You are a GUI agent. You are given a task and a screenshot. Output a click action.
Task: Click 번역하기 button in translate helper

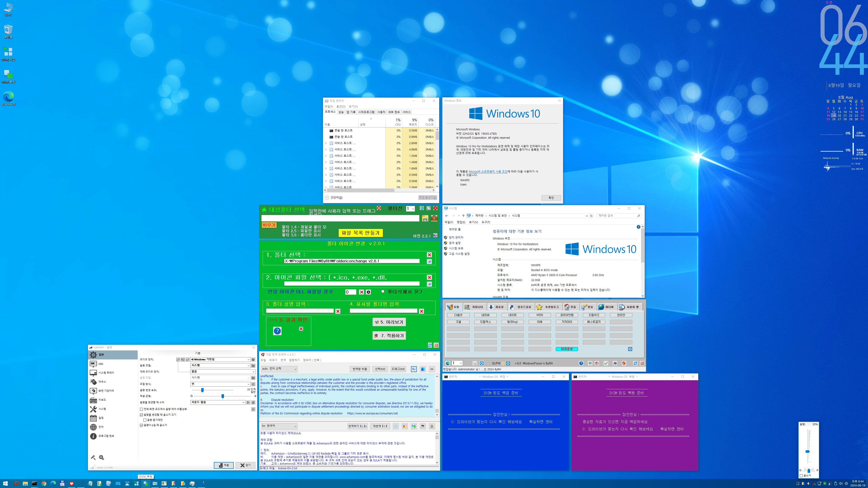[x=358, y=426]
